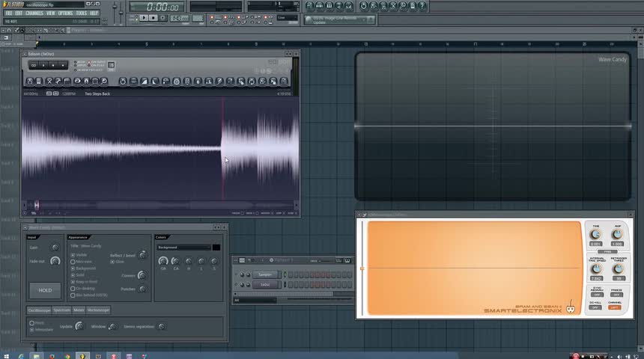
Task: Click the Sampler channel button
Action: [266, 274]
